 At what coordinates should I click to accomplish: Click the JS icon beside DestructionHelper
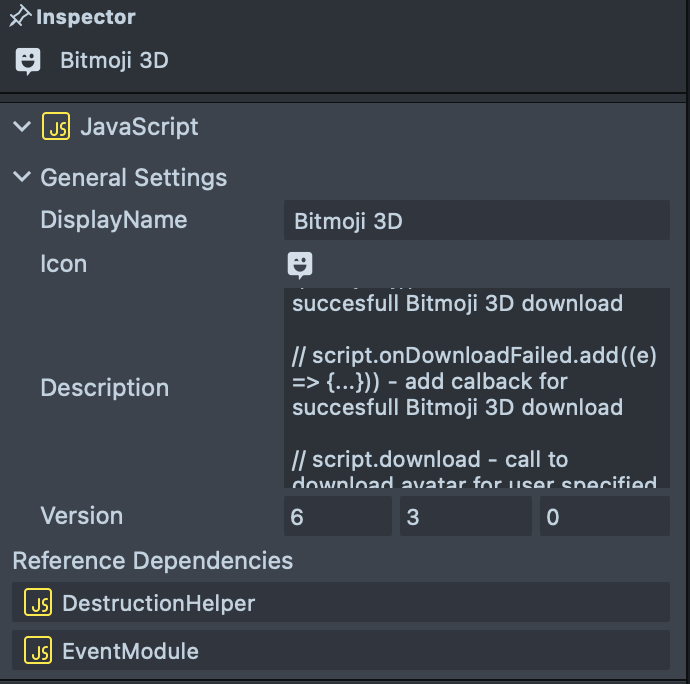39,603
